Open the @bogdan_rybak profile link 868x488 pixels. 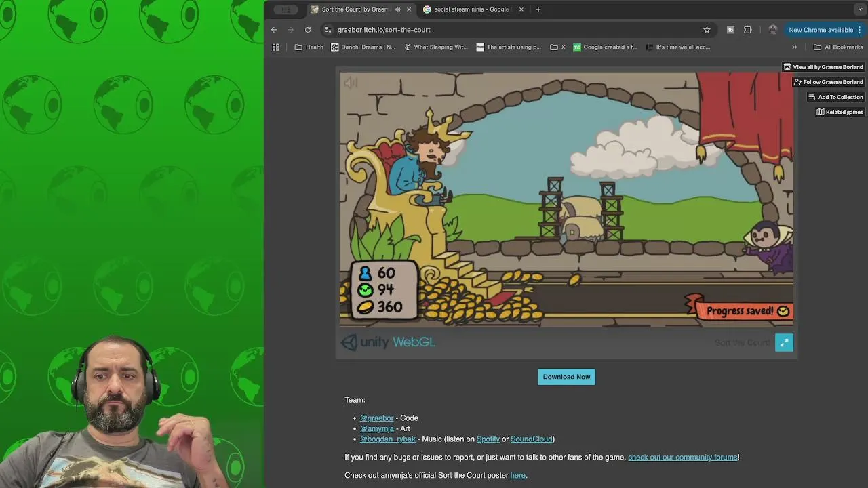[x=388, y=439]
